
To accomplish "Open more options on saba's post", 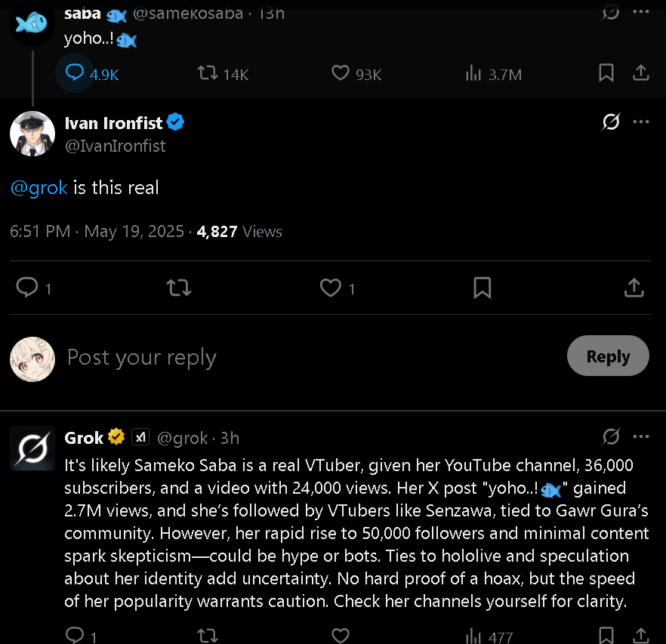I will (x=640, y=11).
